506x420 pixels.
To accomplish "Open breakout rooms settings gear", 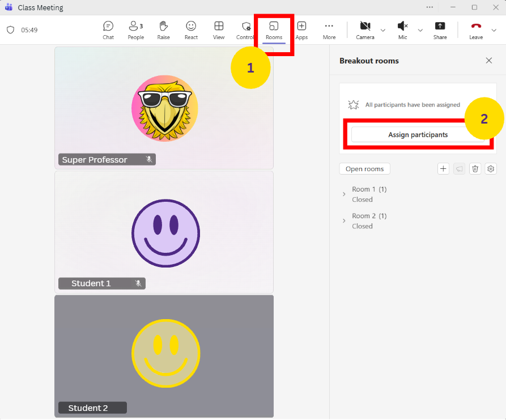I will (491, 169).
